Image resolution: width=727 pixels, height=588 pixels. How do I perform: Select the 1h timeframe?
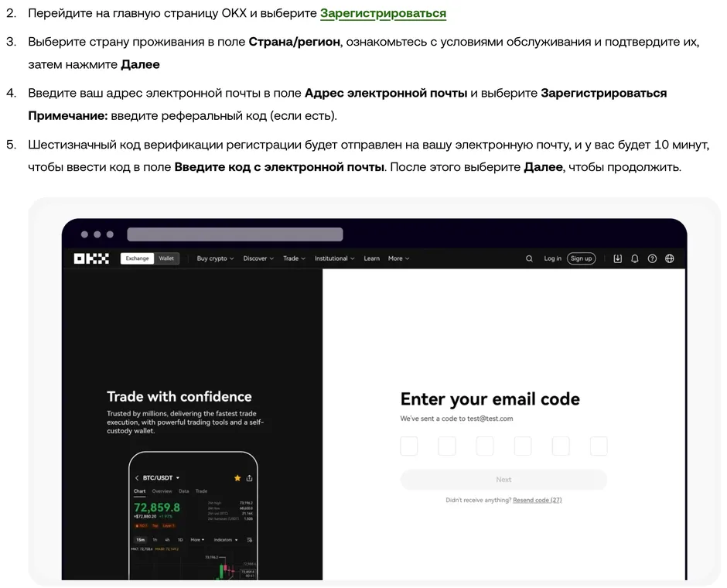coord(155,540)
